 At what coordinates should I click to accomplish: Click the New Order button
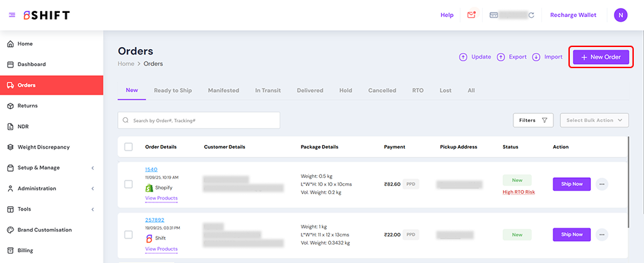[x=601, y=57]
